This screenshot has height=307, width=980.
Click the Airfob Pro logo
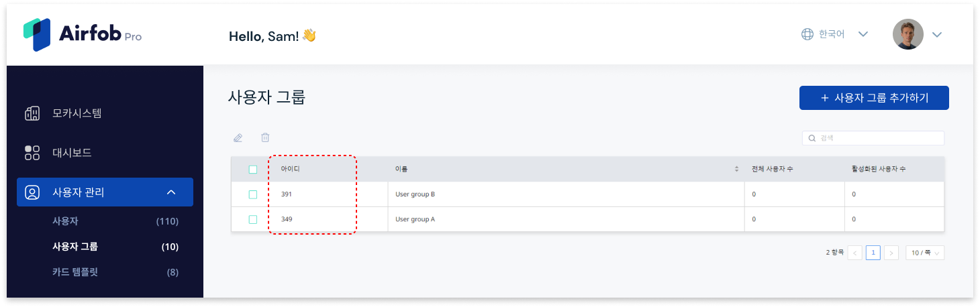coord(83,35)
